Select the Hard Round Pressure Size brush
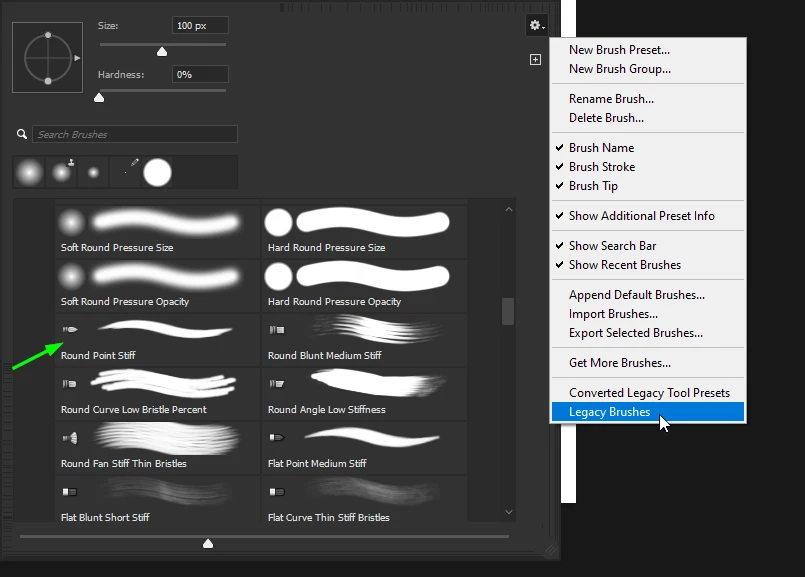The height and width of the screenshot is (577, 805). click(x=365, y=231)
